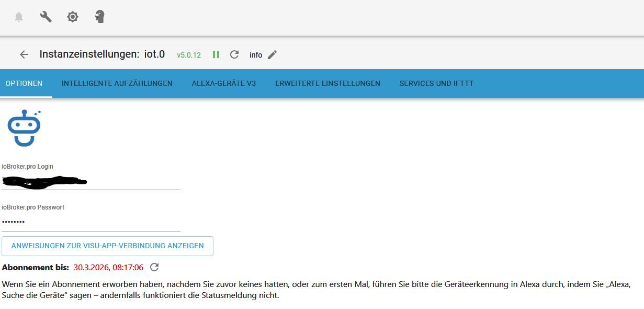The width and height of the screenshot is (644, 309).
Task: Open the INTELLIGENTE AUFZÄHLUNGEN tab
Action: [x=117, y=83]
